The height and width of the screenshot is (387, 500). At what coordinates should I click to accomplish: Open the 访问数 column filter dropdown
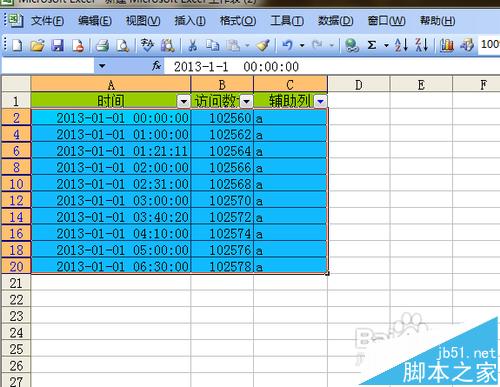246,101
